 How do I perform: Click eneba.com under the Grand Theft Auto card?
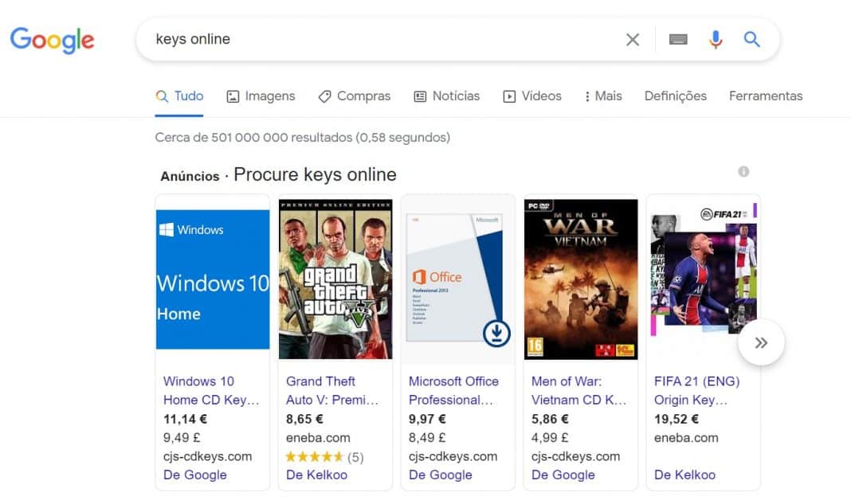(x=318, y=438)
